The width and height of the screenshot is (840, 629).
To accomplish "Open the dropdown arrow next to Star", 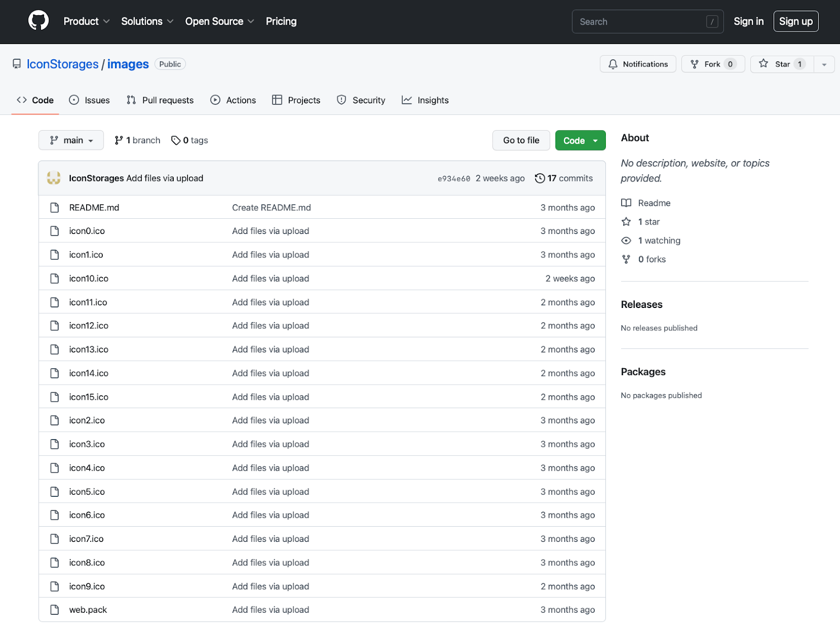I will pyautogui.click(x=824, y=64).
